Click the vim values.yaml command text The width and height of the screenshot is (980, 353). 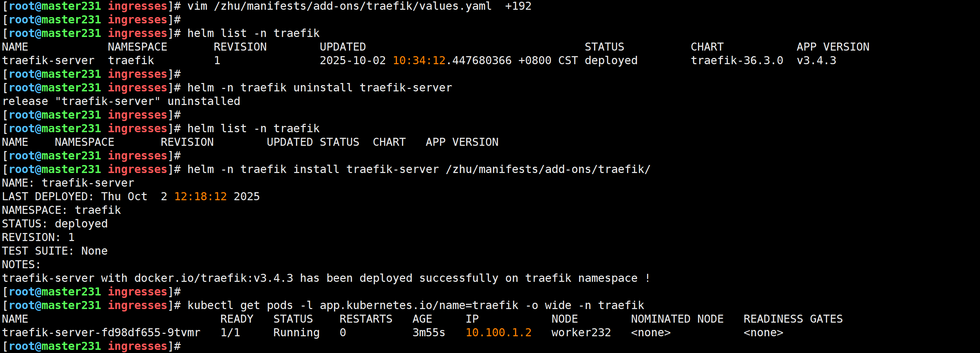coord(359,6)
